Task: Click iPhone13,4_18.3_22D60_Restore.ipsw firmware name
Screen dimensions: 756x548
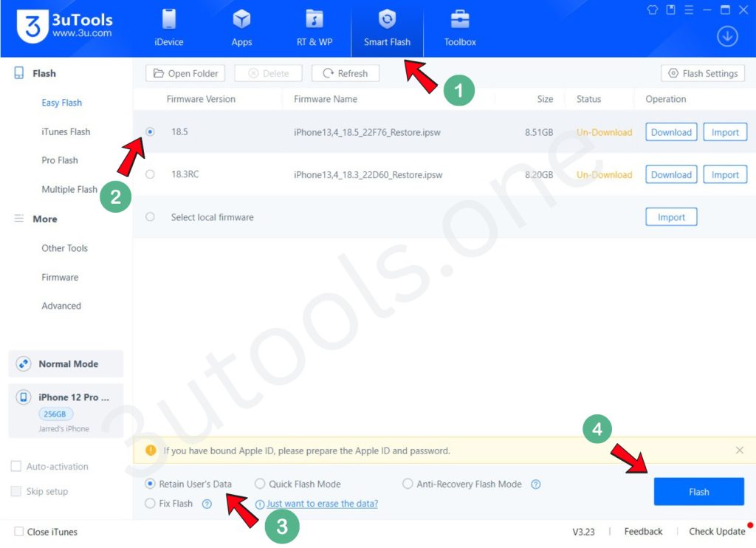Action: pyautogui.click(x=368, y=174)
